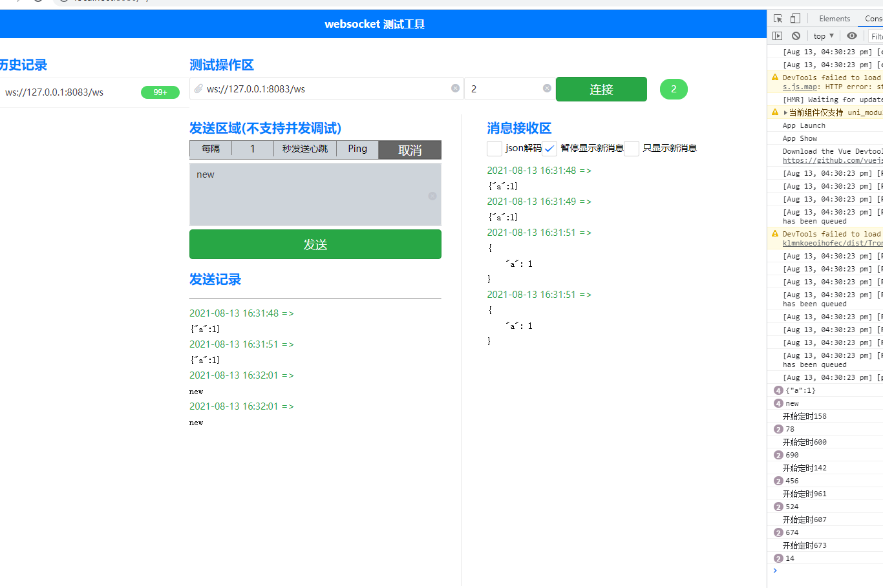This screenshot has width=883, height=588.
Task: Click repeat badge beside console value 690
Action: [x=778, y=455]
